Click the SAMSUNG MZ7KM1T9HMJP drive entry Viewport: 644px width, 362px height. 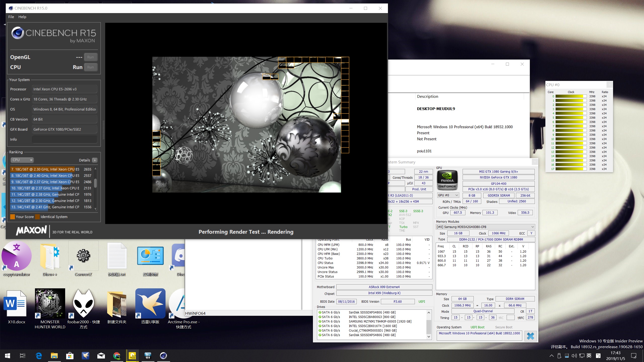pyautogui.click(x=380, y=322)
